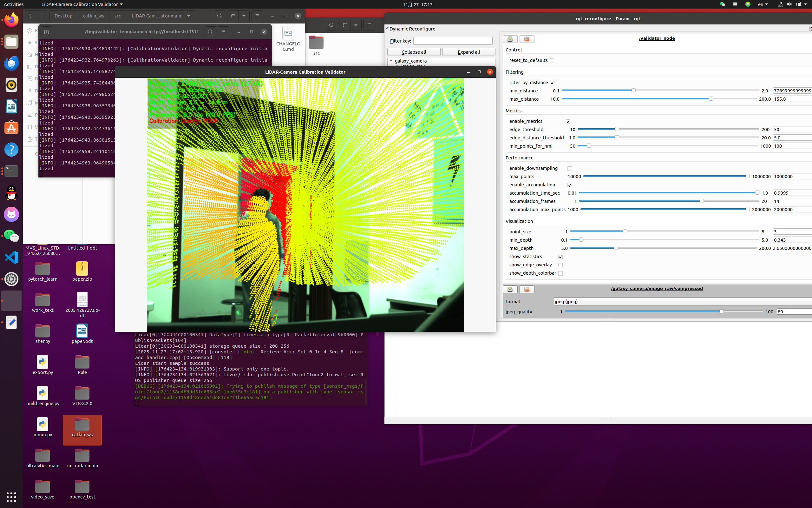Select Desktop path breadcrumb

(63, 16)
